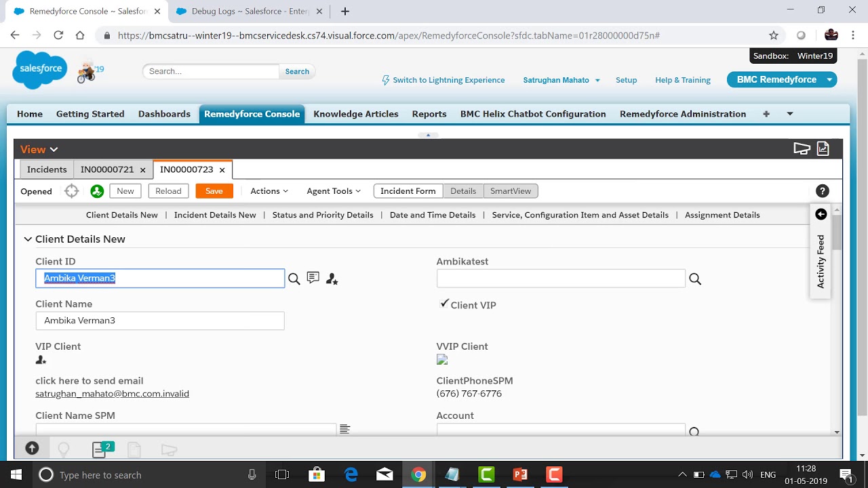Open the broadcast megaphone icon in View bar
Screen dimensions: 868x488
[802, 148]
